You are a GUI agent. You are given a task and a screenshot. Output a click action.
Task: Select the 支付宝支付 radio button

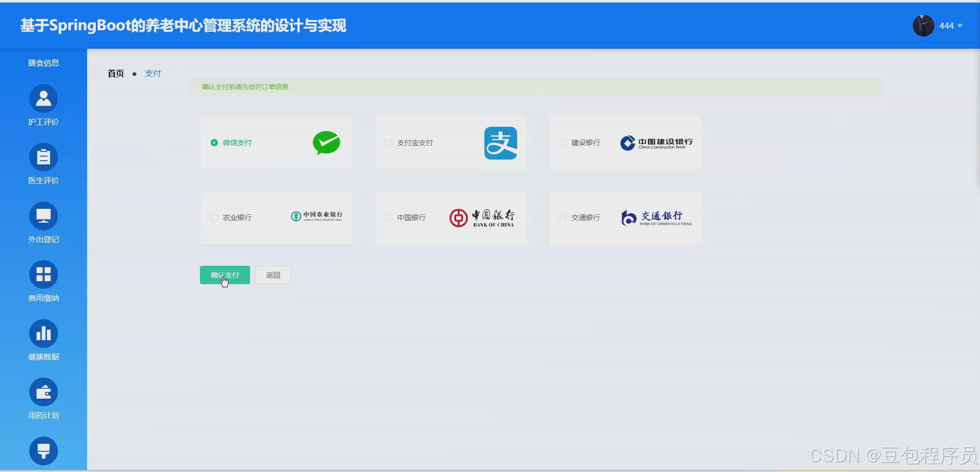[x=388, y=143]
